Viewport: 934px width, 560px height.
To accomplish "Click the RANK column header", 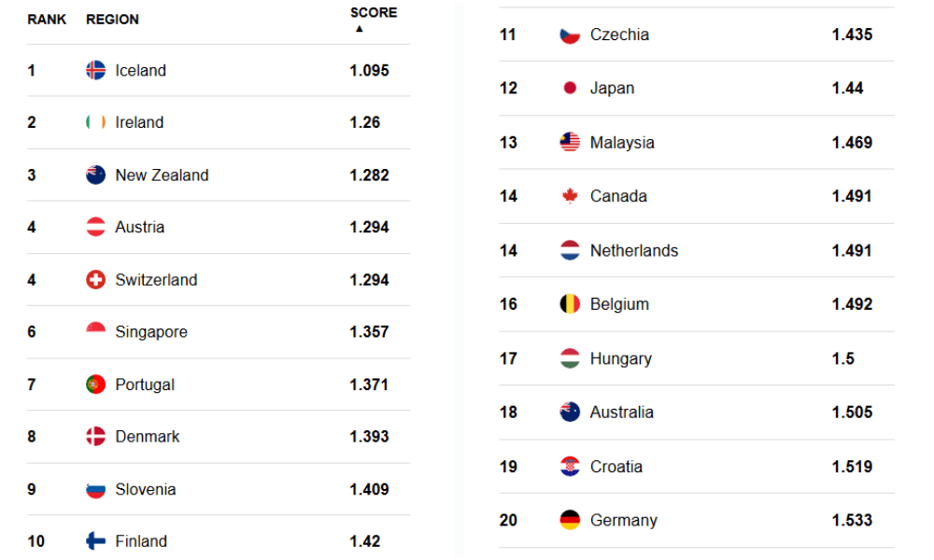I will pos(47,20).
